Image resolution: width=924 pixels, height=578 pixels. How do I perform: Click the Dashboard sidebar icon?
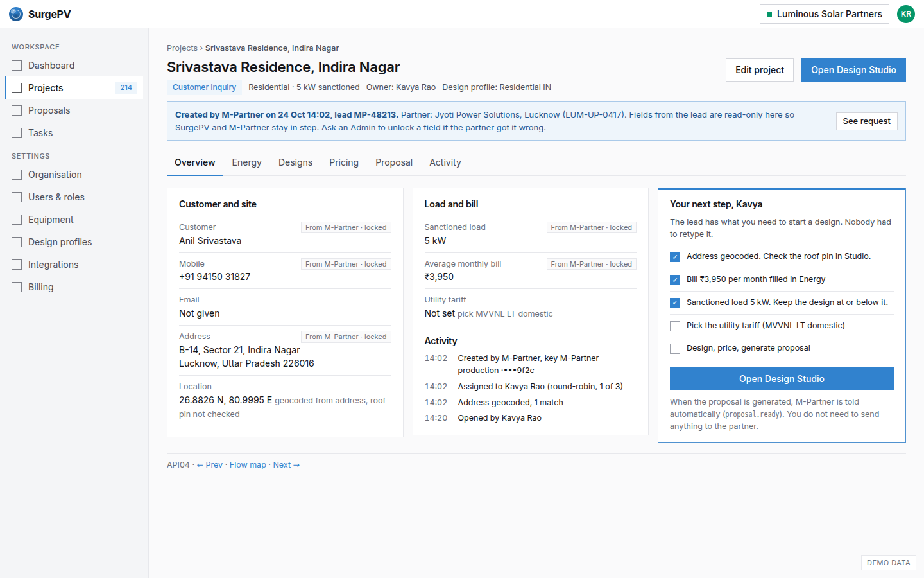point(17,66)
